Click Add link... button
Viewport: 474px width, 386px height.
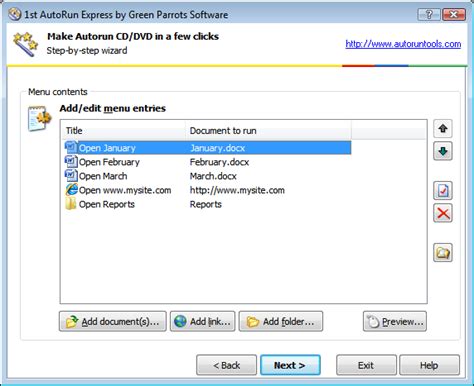[203, 321]
